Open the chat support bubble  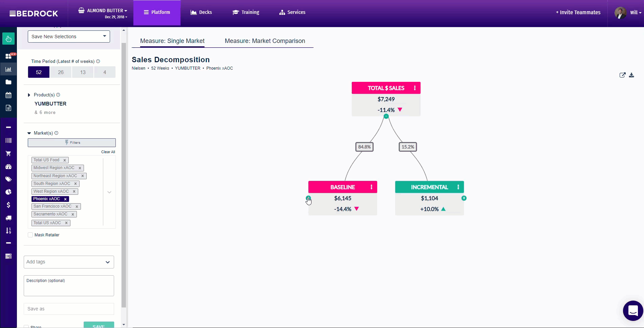pyautogui.click(x=633, y=310)
